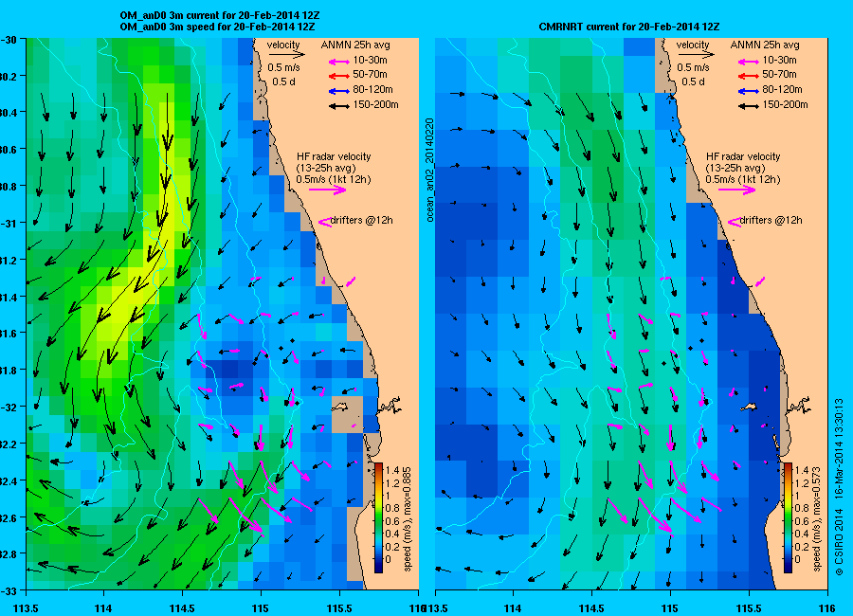853x616 pixels.
Task: Click the "-33" latitude axis label
Action: pos(9,590)
